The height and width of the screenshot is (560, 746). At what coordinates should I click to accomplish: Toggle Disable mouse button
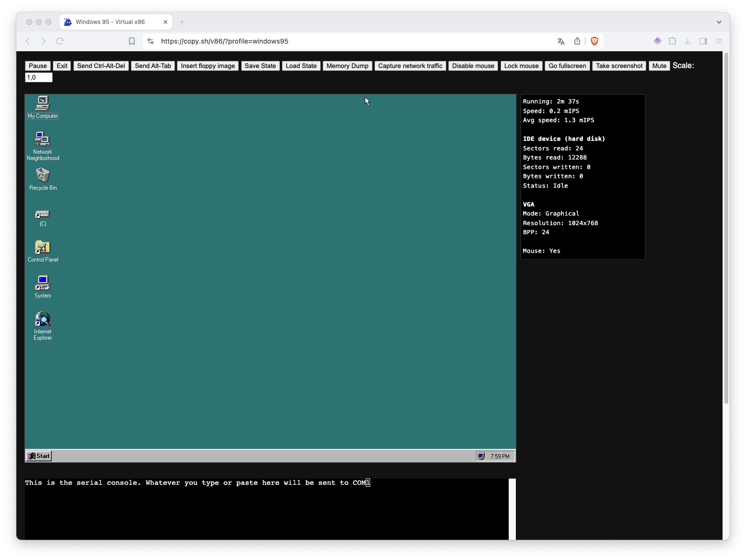pos(473,66)
